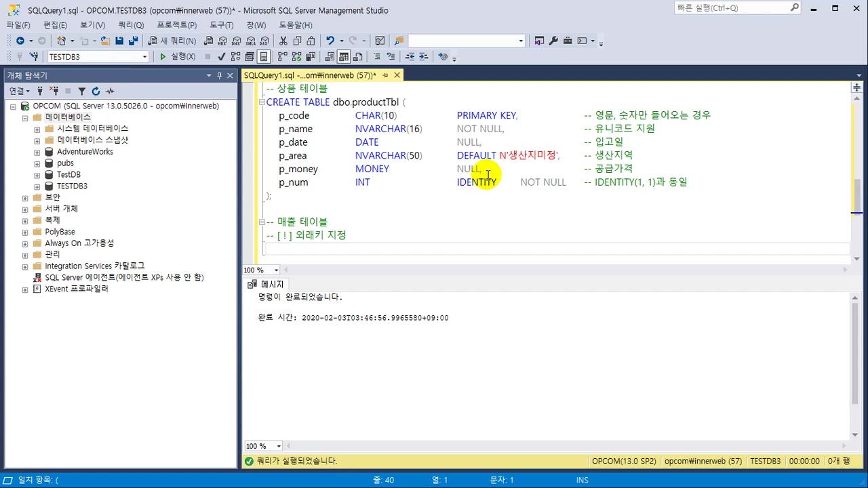Open the 쿼리(Q) menu
The image size is (868, 488).
(x=131, y=25)
